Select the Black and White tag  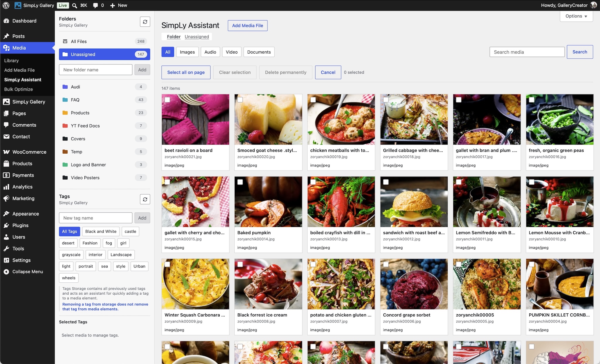(x=101, y=231)
